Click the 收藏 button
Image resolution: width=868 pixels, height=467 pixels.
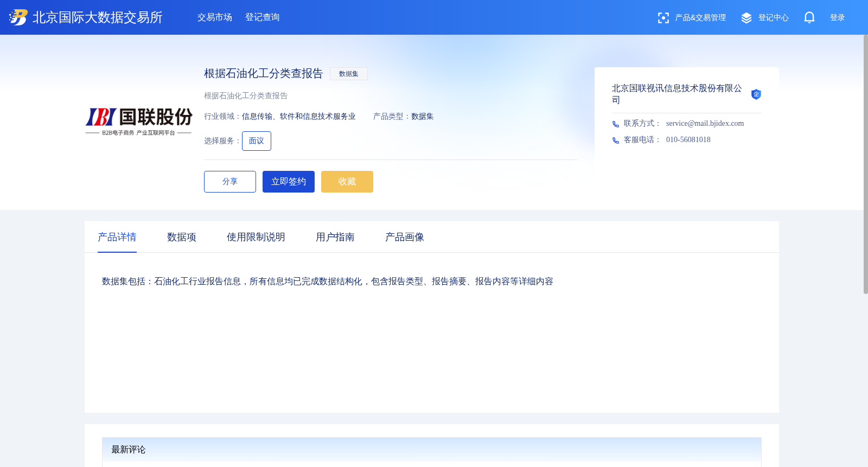pos(347,182)
